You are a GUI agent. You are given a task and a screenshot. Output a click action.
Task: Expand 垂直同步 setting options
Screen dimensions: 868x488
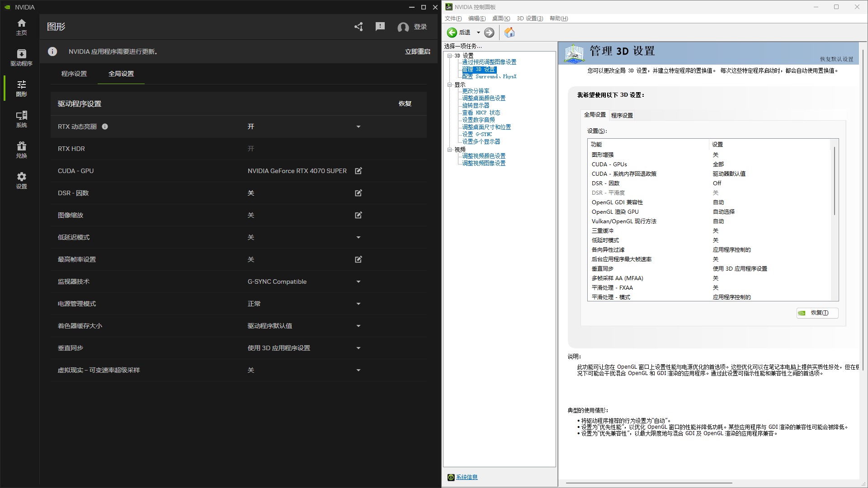tap(359, 348)
